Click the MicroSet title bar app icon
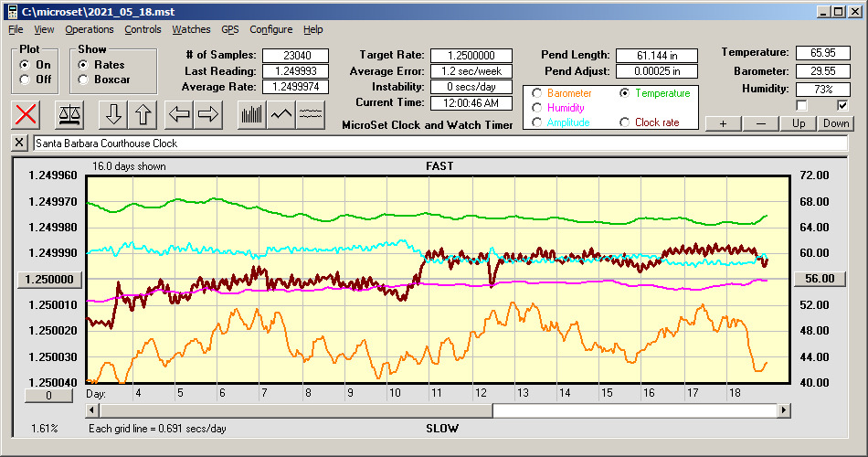868x457 pixels. pos(12,12)
